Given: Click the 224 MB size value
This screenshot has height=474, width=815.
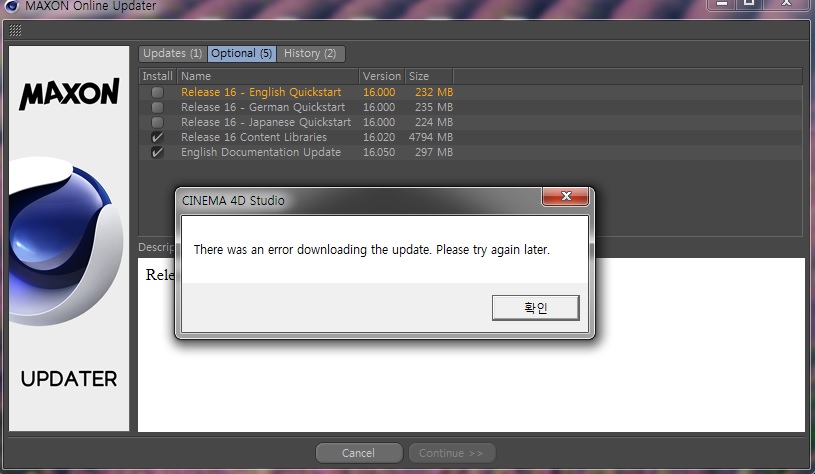Looking at the screenshot, I should pyautogui.click(x=434, y=123).
